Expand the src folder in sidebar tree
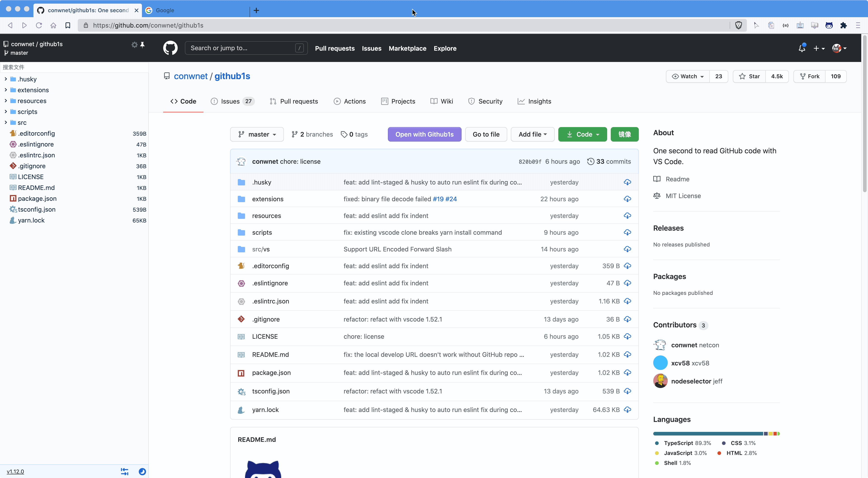 6,122
